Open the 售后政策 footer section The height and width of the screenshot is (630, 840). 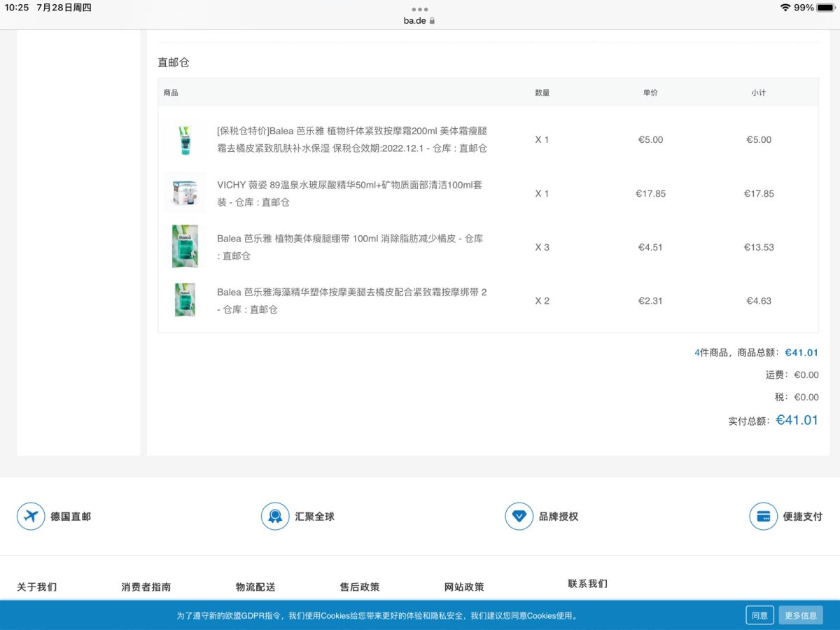click(x=360, y=587)
